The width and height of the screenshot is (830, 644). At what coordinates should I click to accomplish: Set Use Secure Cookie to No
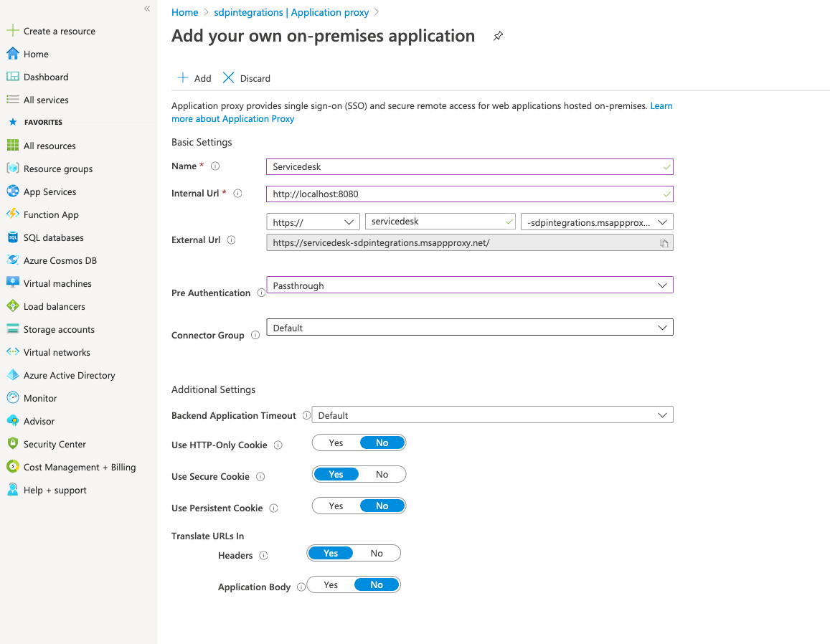pyautogui.click(x=382, y=475)
